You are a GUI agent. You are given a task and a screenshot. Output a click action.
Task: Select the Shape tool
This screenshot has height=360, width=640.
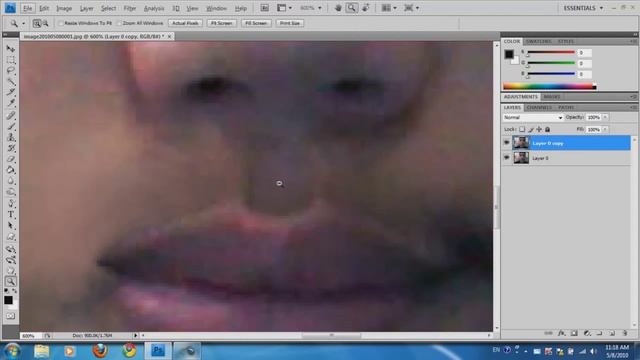pos(11,237)
